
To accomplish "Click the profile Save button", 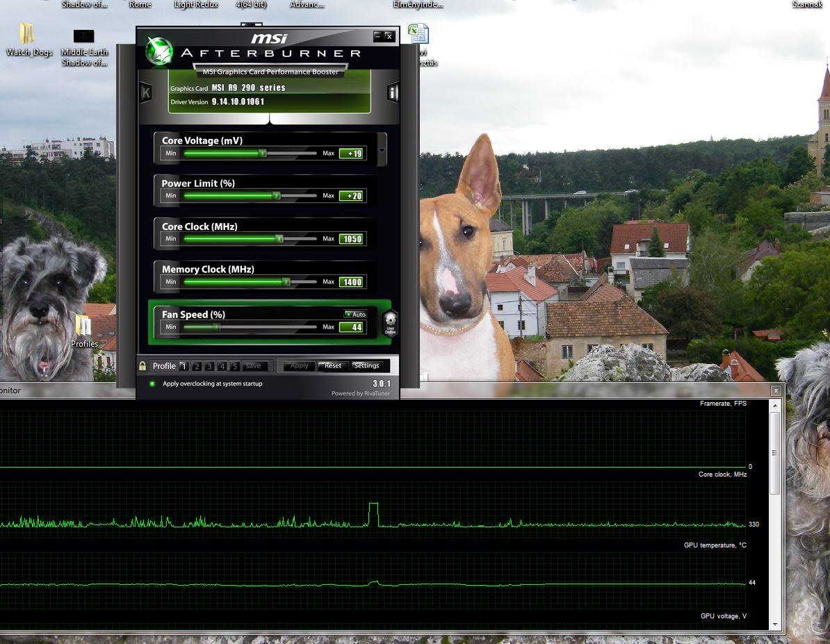I will [254, 365].
